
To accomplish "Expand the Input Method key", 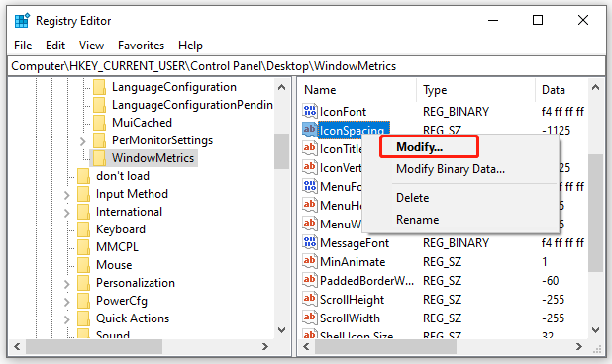I will point(66,195).
